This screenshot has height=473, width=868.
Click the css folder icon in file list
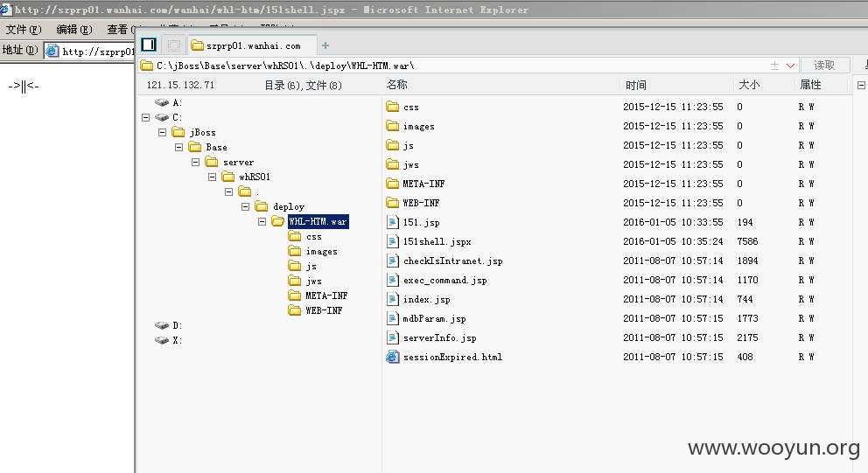(x=393, y=107)
